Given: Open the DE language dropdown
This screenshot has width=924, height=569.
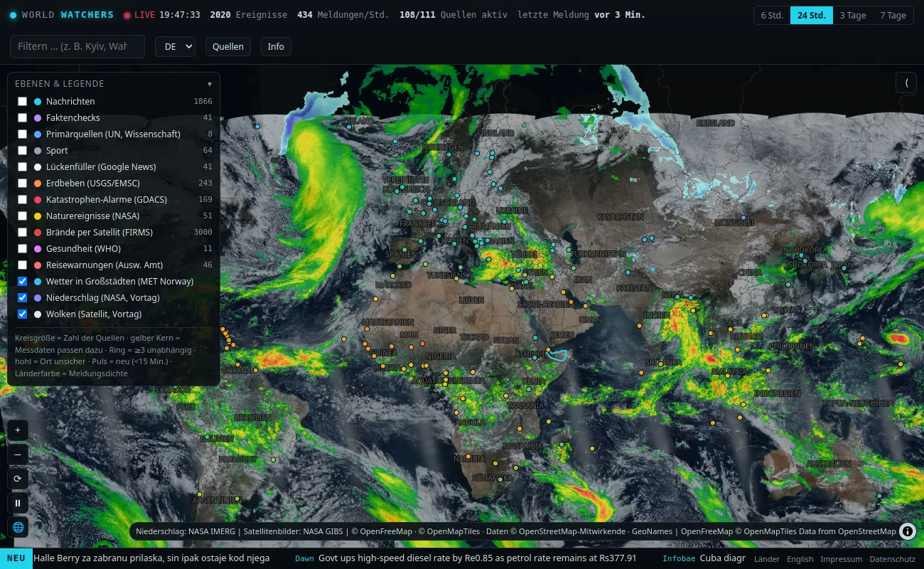Looking at the screenshot, I should point(175,47).
